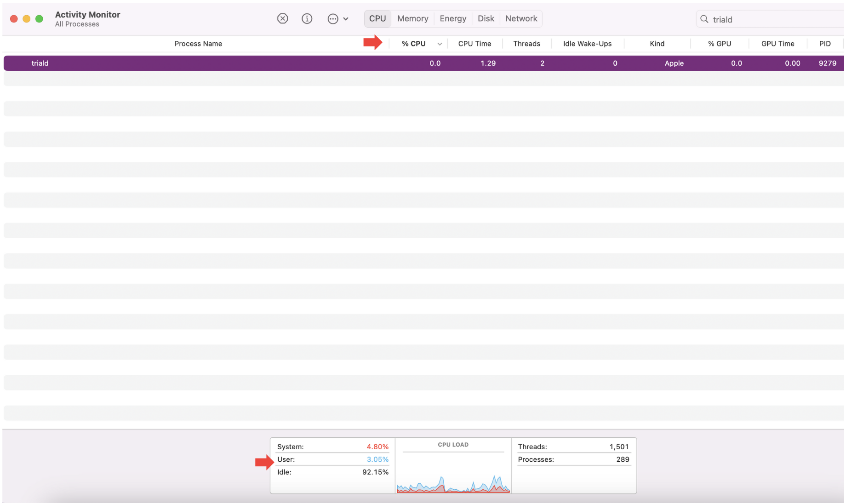846x504 pixels.
Task: Select the Energy tab
Action: click(453, 18)
